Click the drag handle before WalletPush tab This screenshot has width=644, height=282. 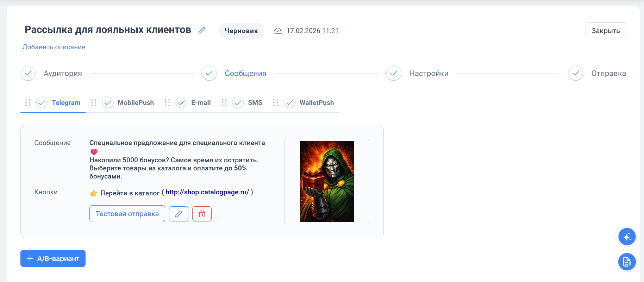(275, 102)
